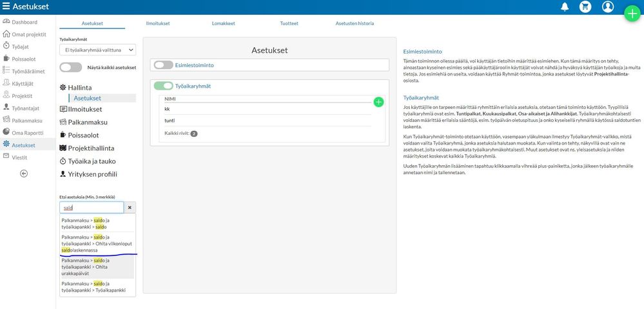Click the person icon beside Työnantajat

(x=6, y=108)
